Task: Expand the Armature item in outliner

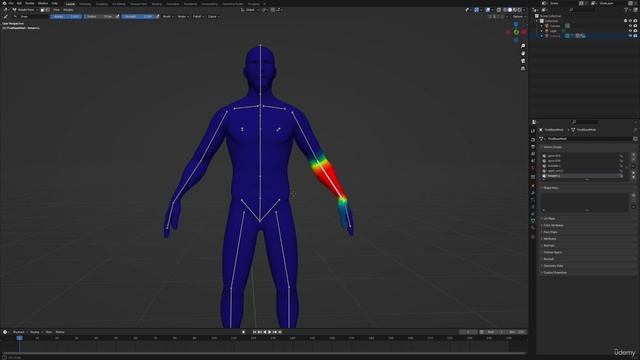Action: (x=542, y=36)
